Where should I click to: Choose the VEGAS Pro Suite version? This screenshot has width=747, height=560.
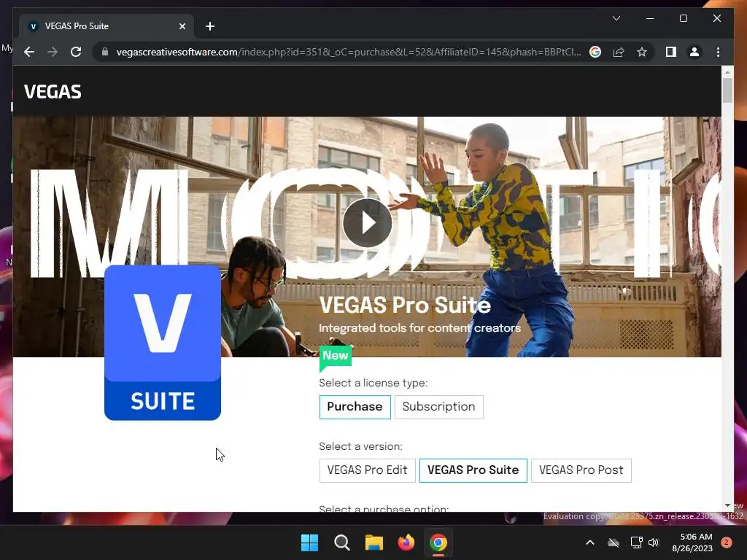tap(473, 470)
